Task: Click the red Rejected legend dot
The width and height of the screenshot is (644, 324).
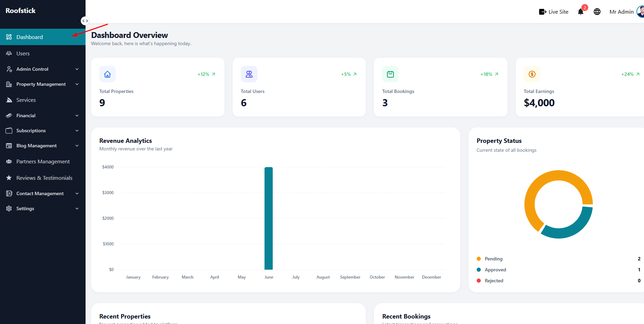Action: (x=479, y=281)
